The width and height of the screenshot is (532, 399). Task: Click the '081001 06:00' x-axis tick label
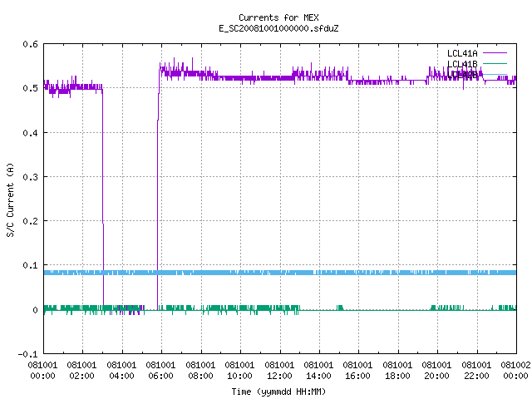coord(160,371)
